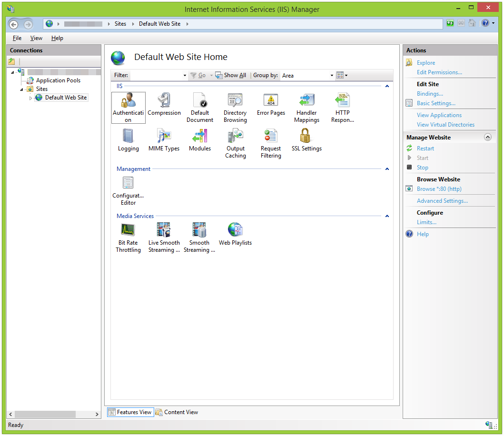Open Bindings for the site
Image resolution: width=504 pixels, height=436 pixels.
coord(430,94)
